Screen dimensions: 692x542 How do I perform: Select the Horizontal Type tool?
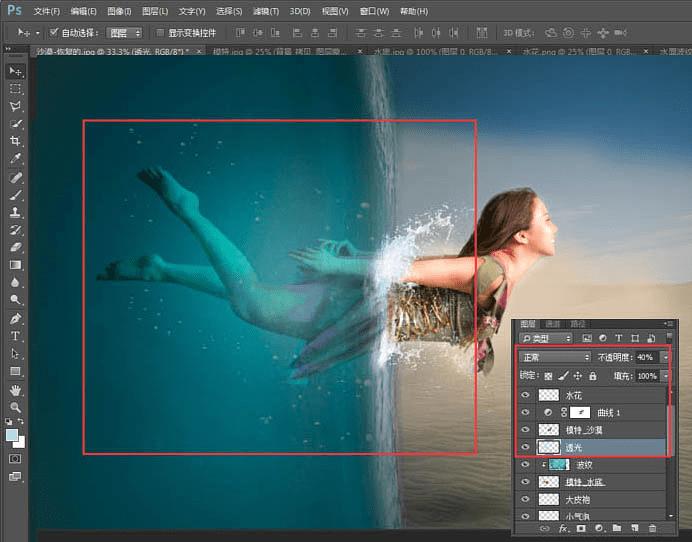[x=16, y=336]
